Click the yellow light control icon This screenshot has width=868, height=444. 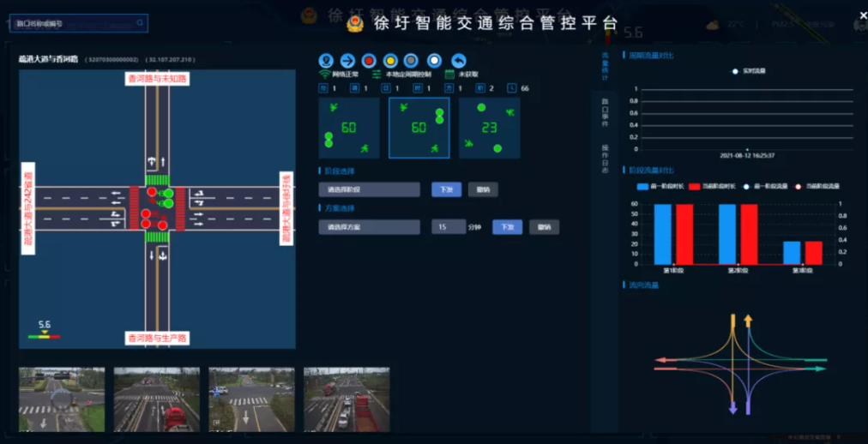click(x=390, y=60)
